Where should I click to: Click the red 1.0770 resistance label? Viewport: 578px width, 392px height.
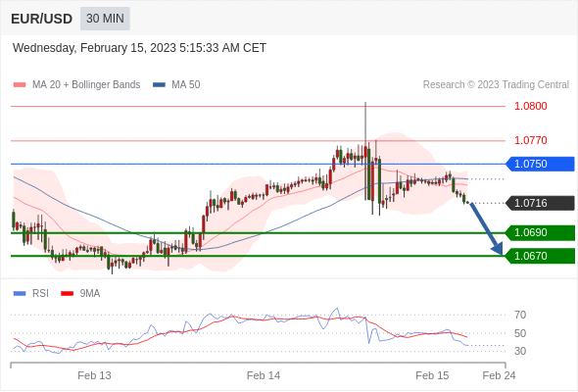pyautogui.click(x=530, y=140)
